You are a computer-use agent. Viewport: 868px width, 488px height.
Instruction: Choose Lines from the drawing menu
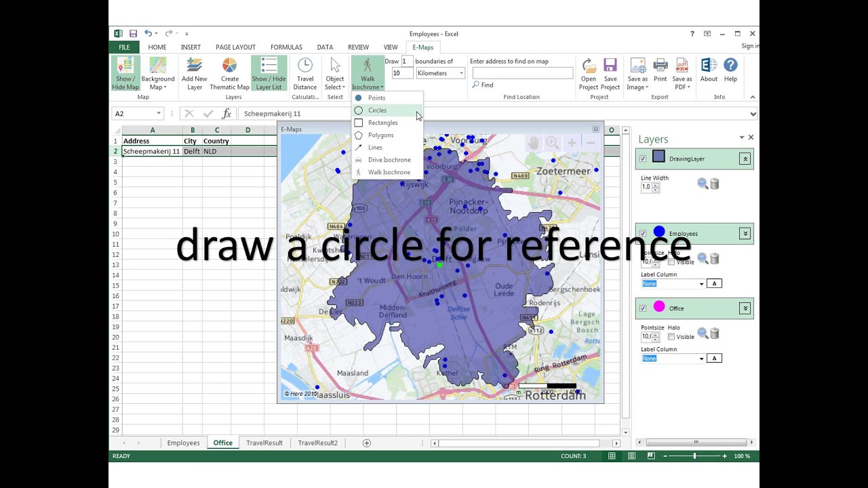[387, 147]
